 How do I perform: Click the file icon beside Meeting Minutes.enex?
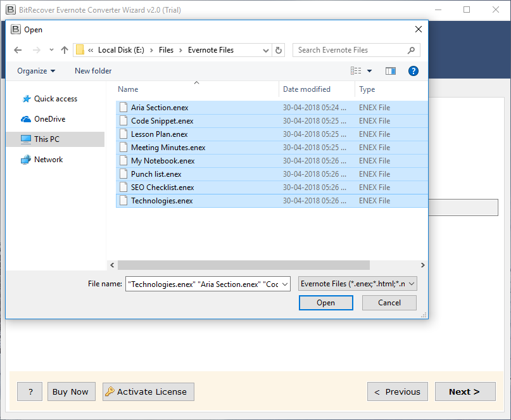pos(123,148)
